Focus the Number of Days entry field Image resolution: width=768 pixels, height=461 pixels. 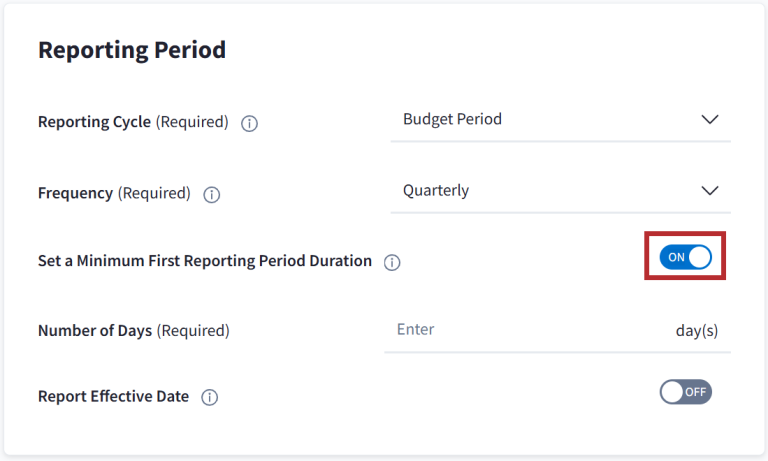[520, 329]
